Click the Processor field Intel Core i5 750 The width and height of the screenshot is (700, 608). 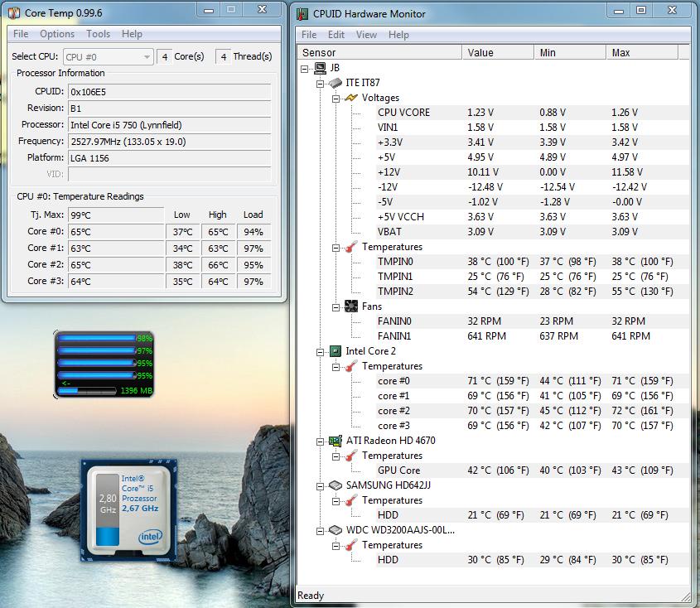pos(170,125)
